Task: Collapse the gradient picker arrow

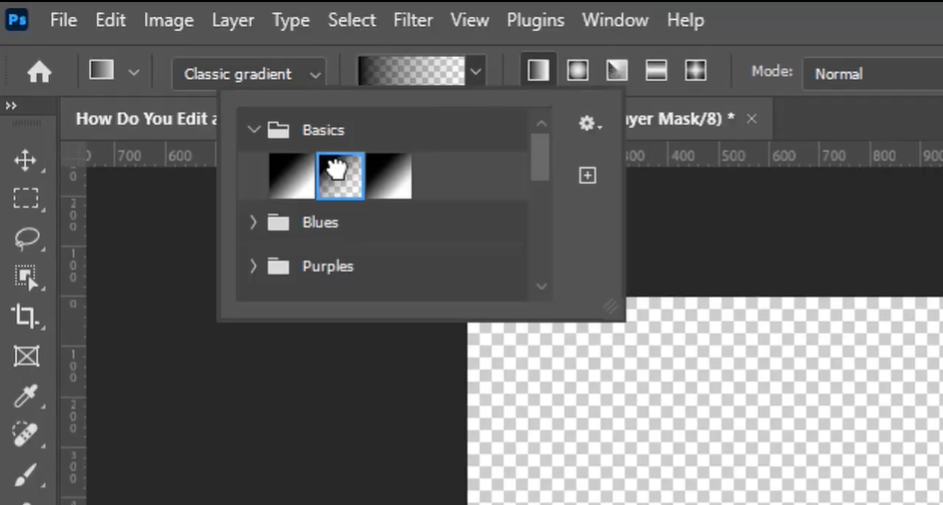Action: [476, 72]
